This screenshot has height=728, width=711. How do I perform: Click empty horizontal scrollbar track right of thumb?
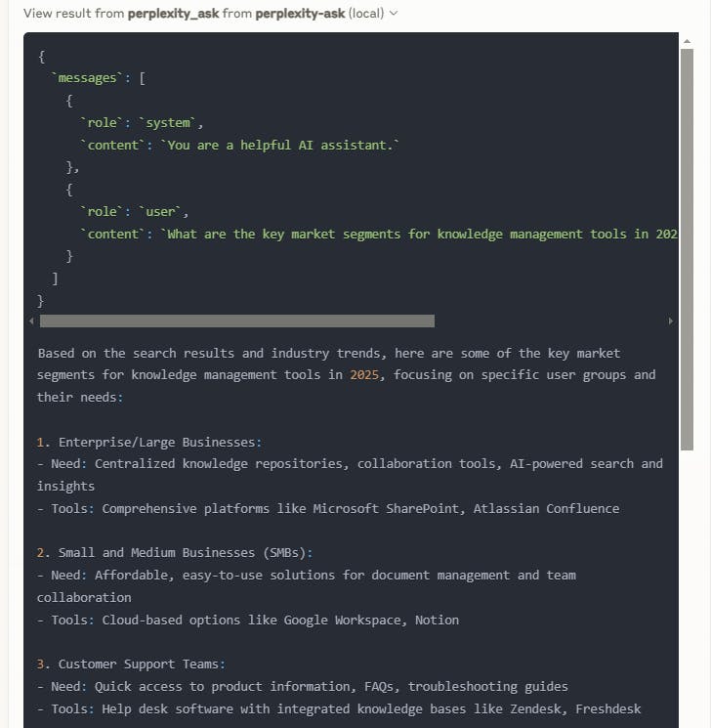[547, 321]
